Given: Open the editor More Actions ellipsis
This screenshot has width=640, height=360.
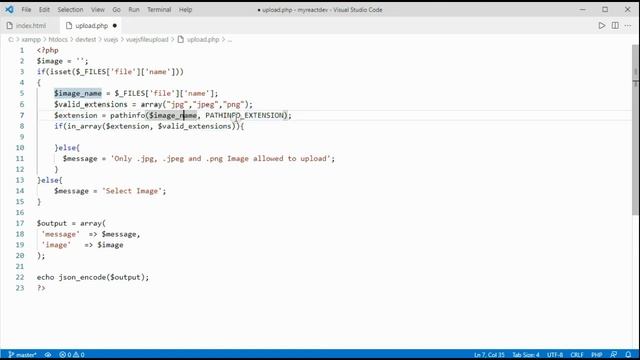Looking at the screenshot, I should [x=628, y=26].
